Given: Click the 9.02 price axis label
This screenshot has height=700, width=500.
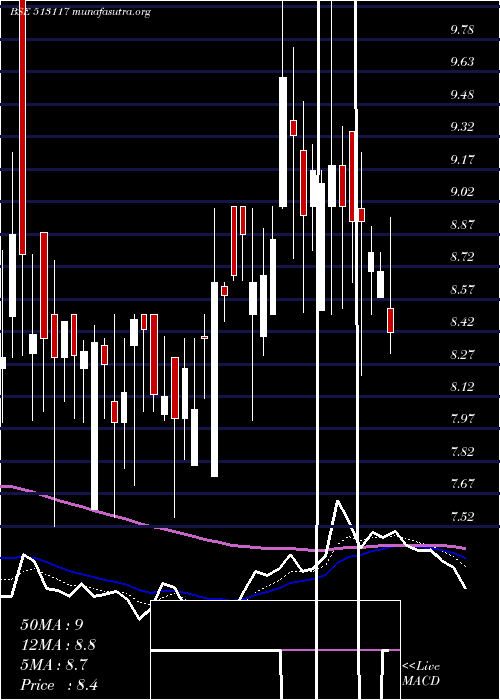Looking at the screenshot, I should click(x=462, y=192).
